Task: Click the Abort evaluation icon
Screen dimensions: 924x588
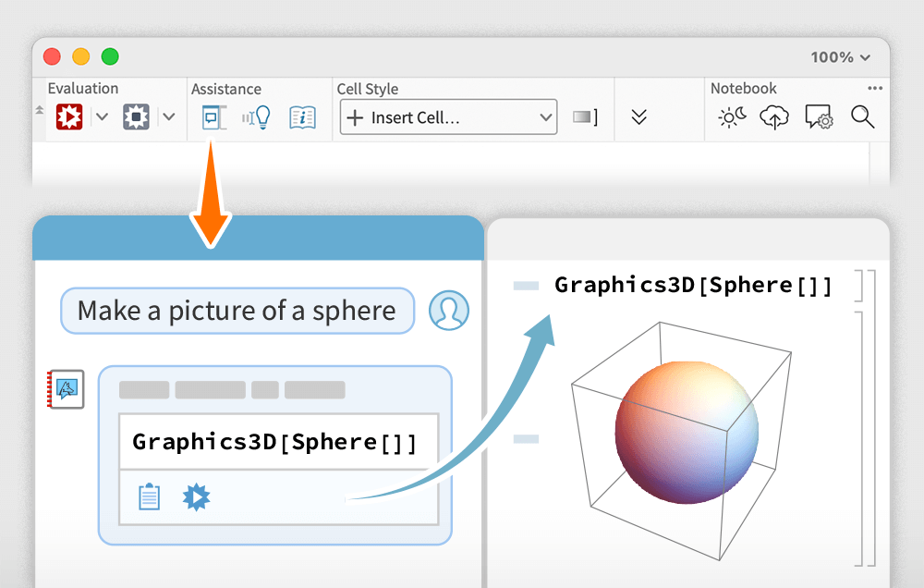Action: [137, 116]
